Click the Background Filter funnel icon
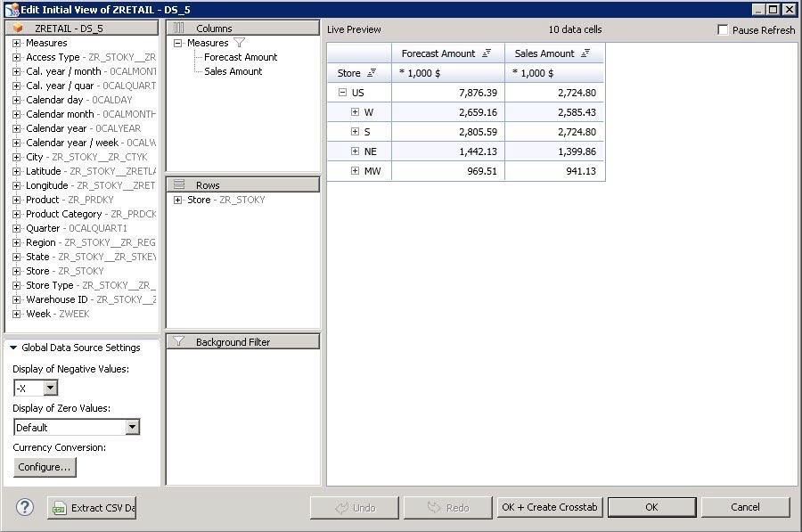Image resolution: width=802 pixels, height=532 pixels. (179, 341)
